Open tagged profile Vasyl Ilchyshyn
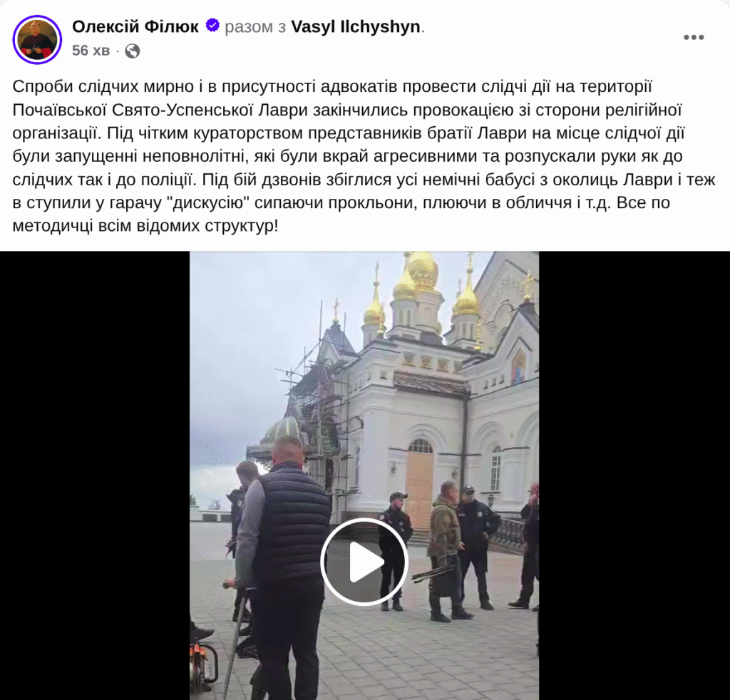The width and height of the screenshot is (730, 700). (x=356, y=26)
